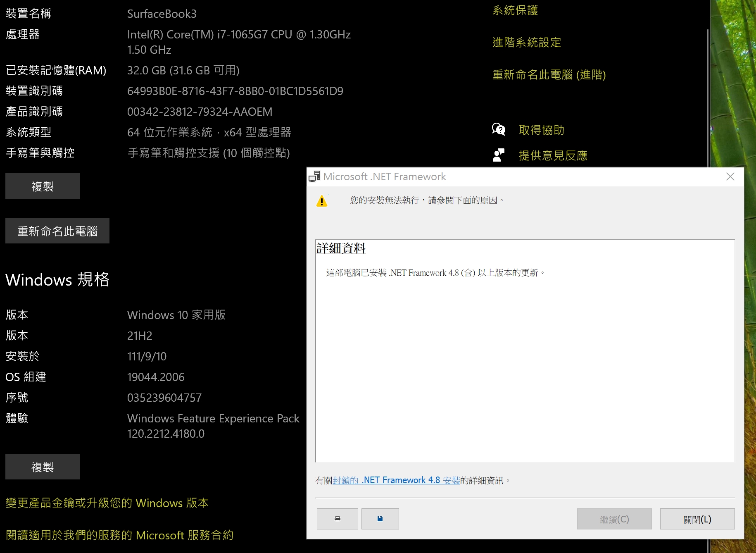Close the Microsoft .NET Framework dialog with X
Image resolution: width=756 pixels, height=553 pixels.
(730, 176)
